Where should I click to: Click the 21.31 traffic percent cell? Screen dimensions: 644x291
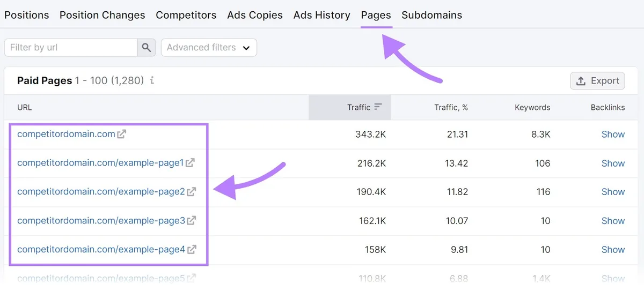pos(457,134)
